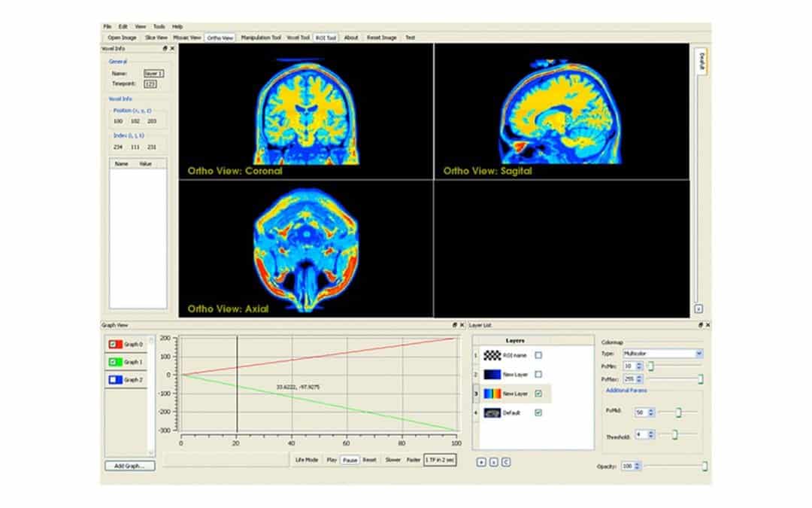Click the Test toolbar button
812x508 pixels.
click(x=411, y=38)
